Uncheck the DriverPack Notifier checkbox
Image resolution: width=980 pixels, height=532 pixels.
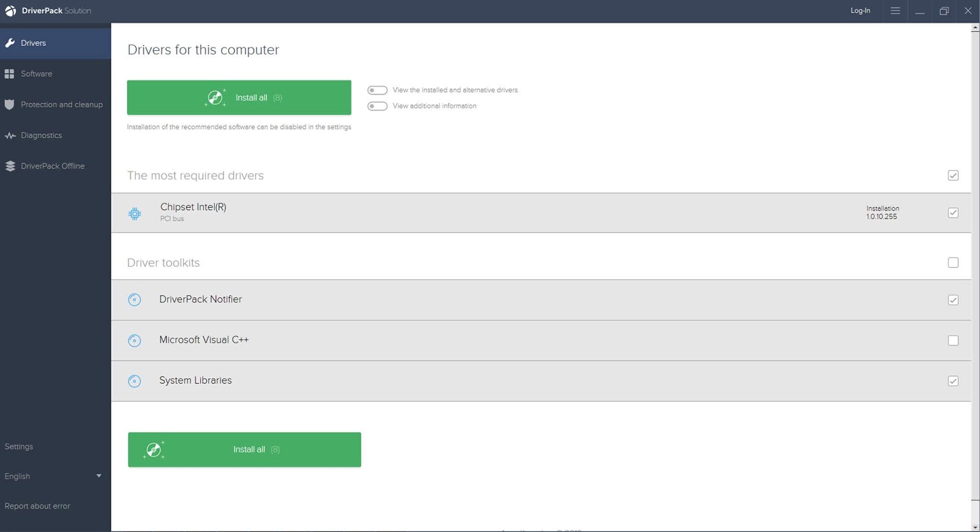tap(953, 300)
